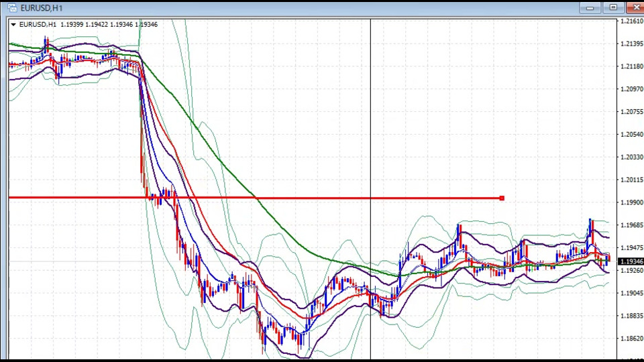The width and height of the screenshot is (644, 362).
Task: Click the EURUSD,H1 chart window icon
Action: coord(12,7)
